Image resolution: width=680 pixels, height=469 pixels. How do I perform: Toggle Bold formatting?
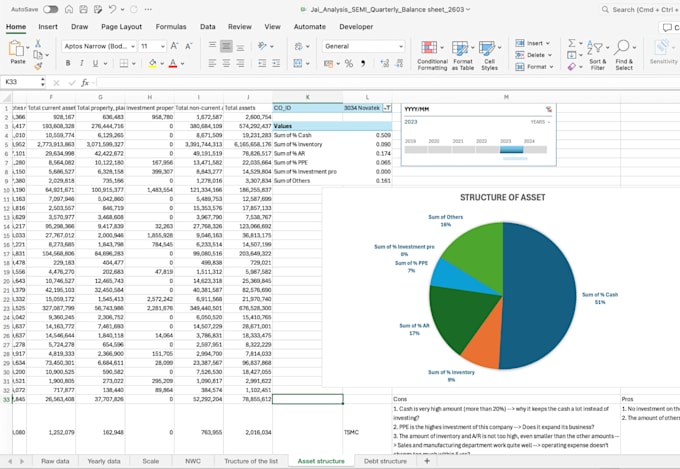[68, 63]
